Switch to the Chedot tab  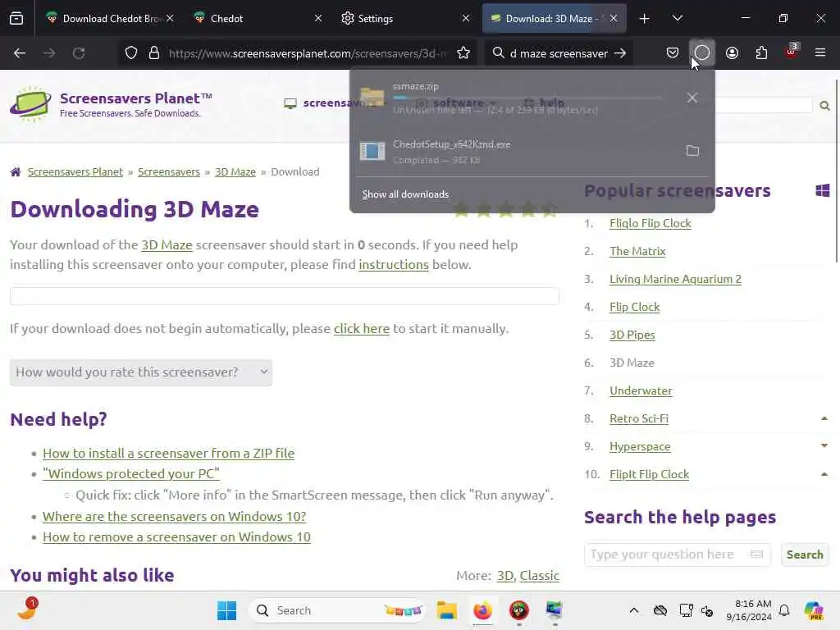pyautogui.click(x=257, y=18)
